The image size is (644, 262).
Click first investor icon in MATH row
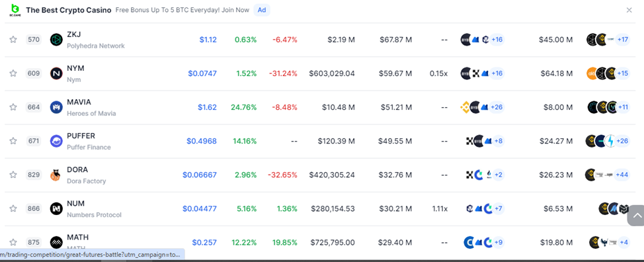point(594,242)
